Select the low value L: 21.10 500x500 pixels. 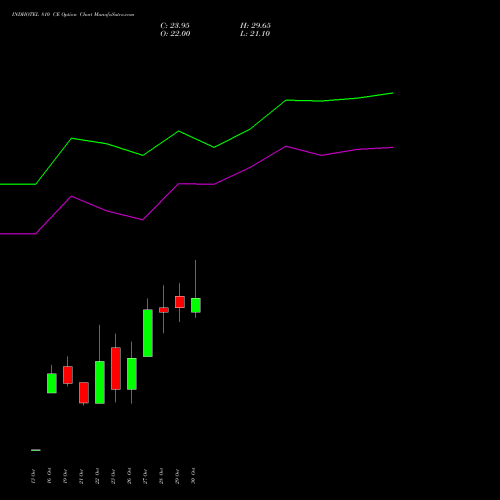pyautogui.click(x=255, y=34)
